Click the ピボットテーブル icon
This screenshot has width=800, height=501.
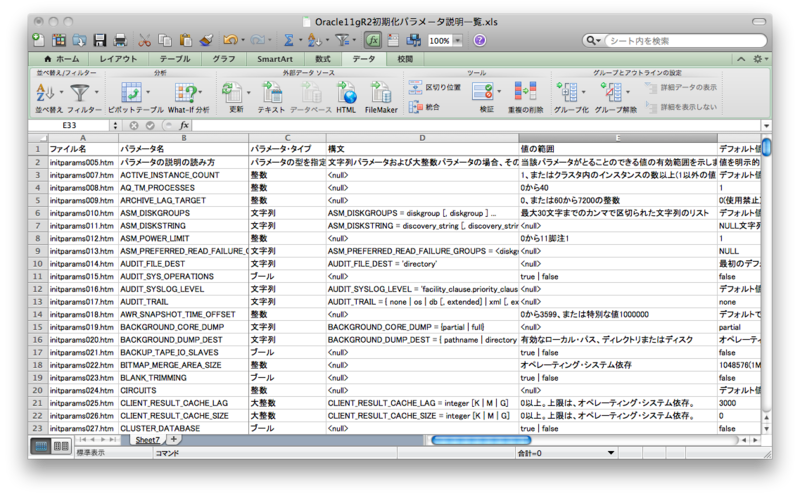click(x=131, y=93)
